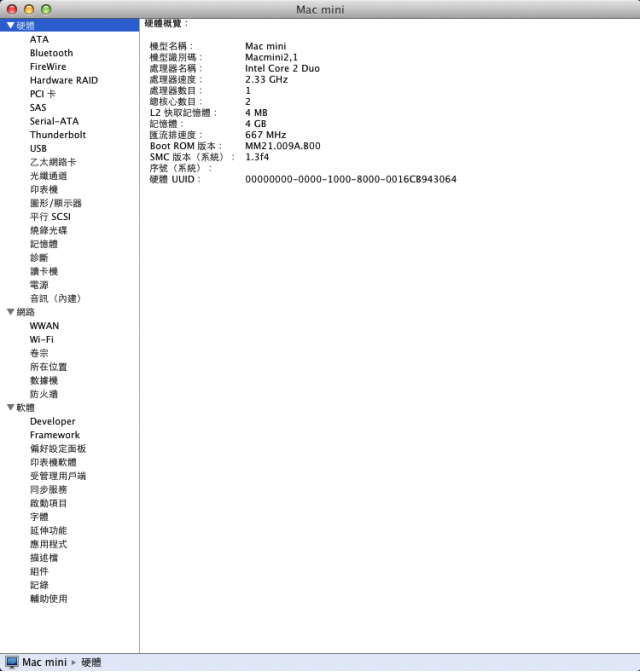Click the 軟體 section label
The image size is (640, 672).
point(25,408)
